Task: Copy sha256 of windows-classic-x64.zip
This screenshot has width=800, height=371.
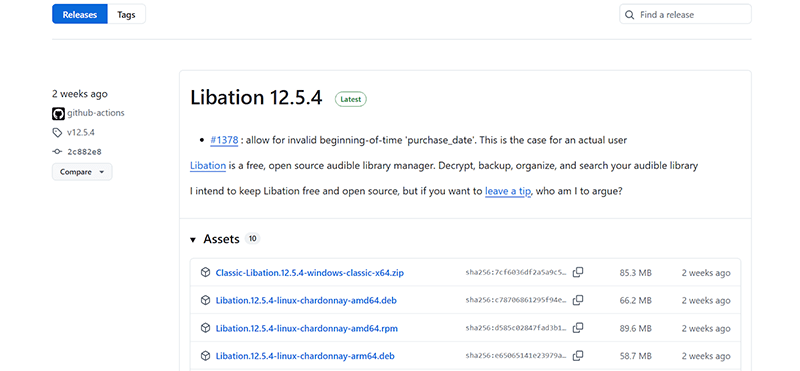Action: point(578,273)
